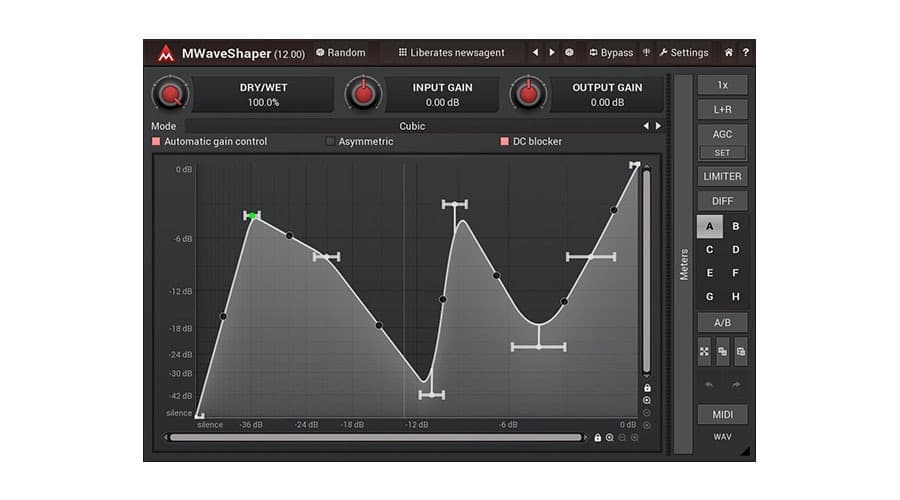The width and height of the screenshot is (900, 500).
Task: Select preset slot A
Action: (x=709, y=226)
